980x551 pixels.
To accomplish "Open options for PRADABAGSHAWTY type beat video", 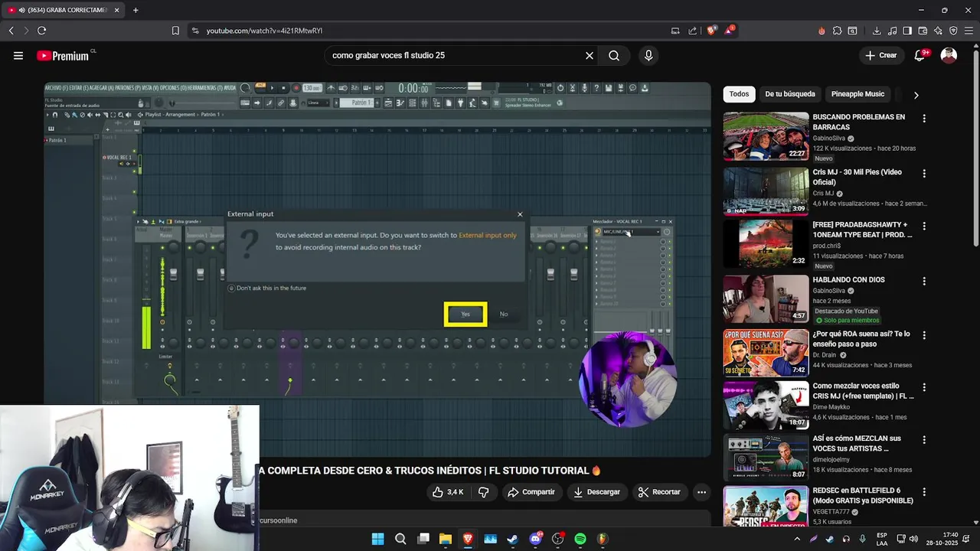I will (924, 227).
